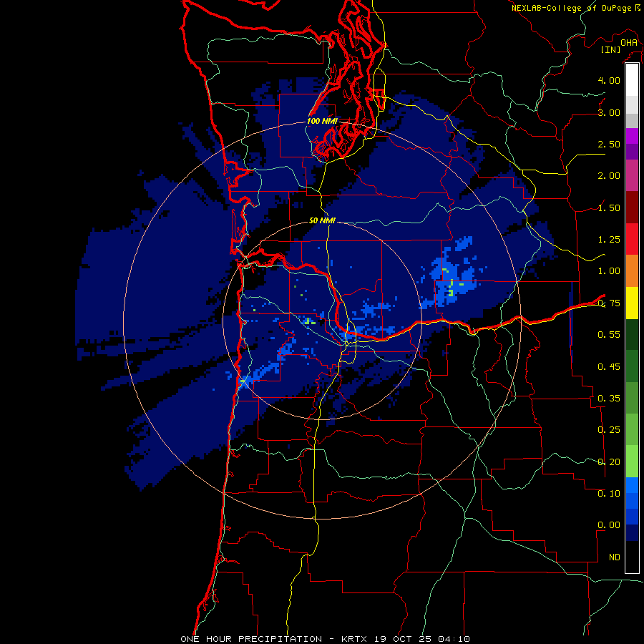Image resolution: width=644 pixels, height=644 pixels.
Task: Click the 2.00 legend value
Action: pos(609,176)
